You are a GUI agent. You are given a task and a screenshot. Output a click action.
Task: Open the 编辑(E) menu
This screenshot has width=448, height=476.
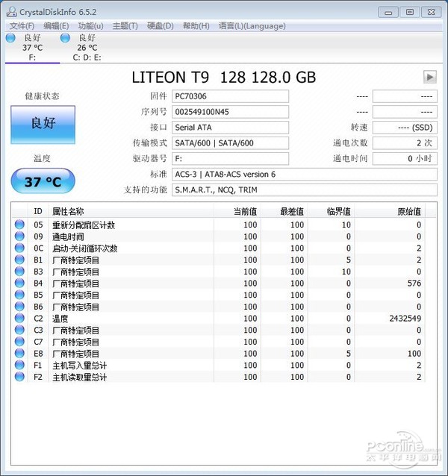56,26
